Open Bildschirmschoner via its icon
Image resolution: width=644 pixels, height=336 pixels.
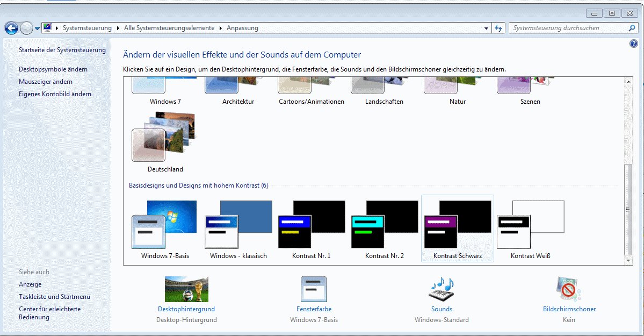tap(569, 289)
